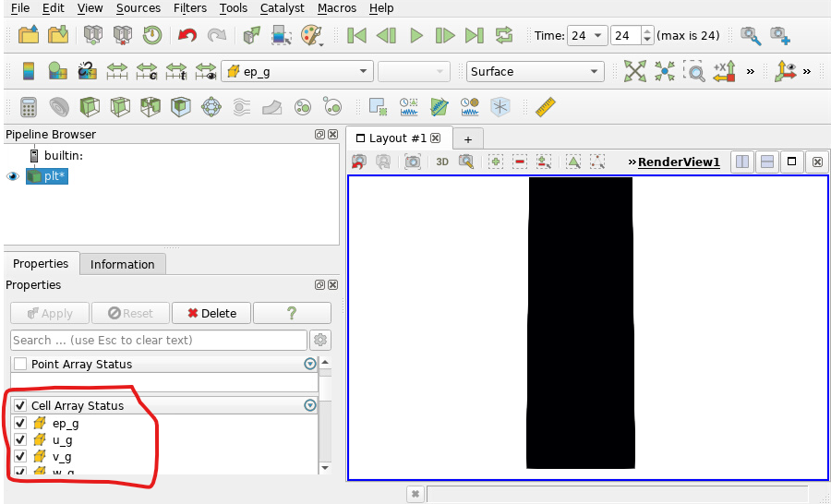Screen dimensions: 831x504
Task: Apply the Contour filter icon
Action: 59,107
